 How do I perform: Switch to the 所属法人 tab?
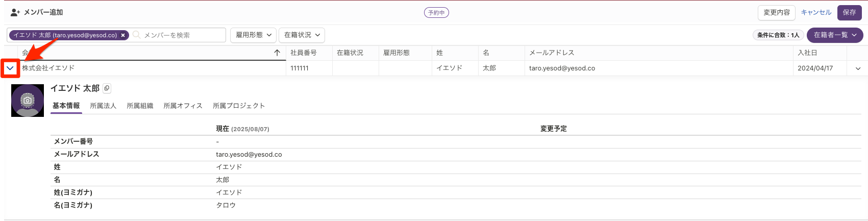103,106
